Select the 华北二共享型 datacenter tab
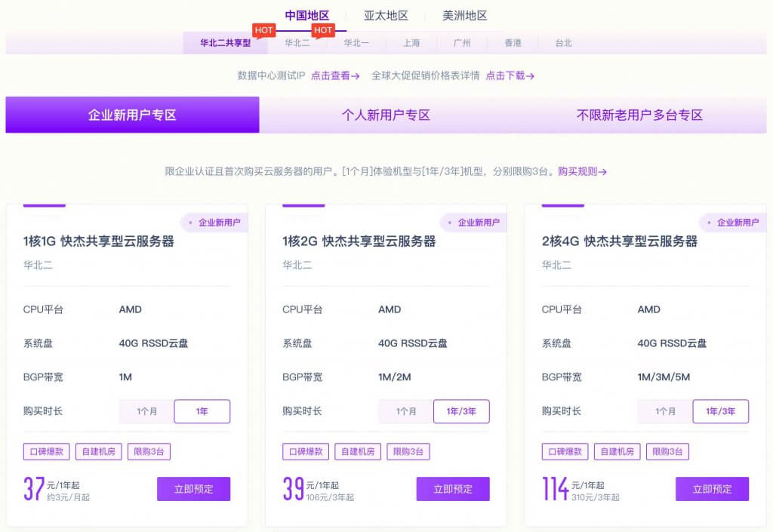 click(x=225, y=43)
